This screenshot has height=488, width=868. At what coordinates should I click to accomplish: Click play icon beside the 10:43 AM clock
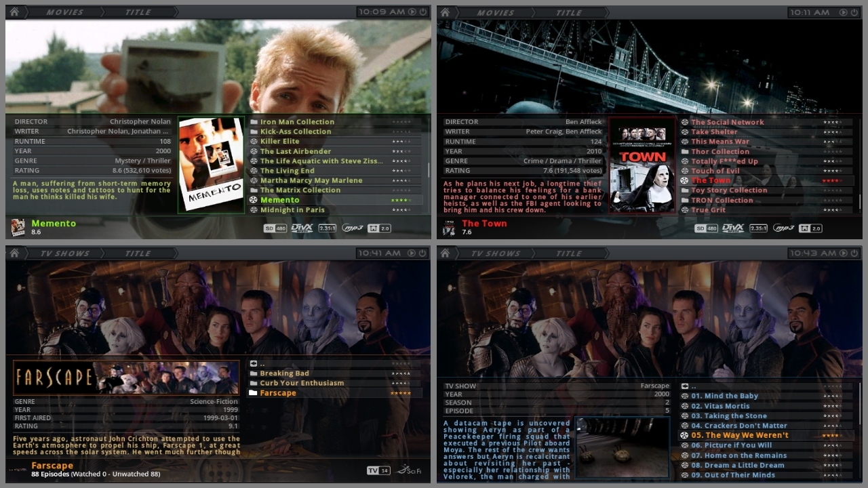(844, 253)
